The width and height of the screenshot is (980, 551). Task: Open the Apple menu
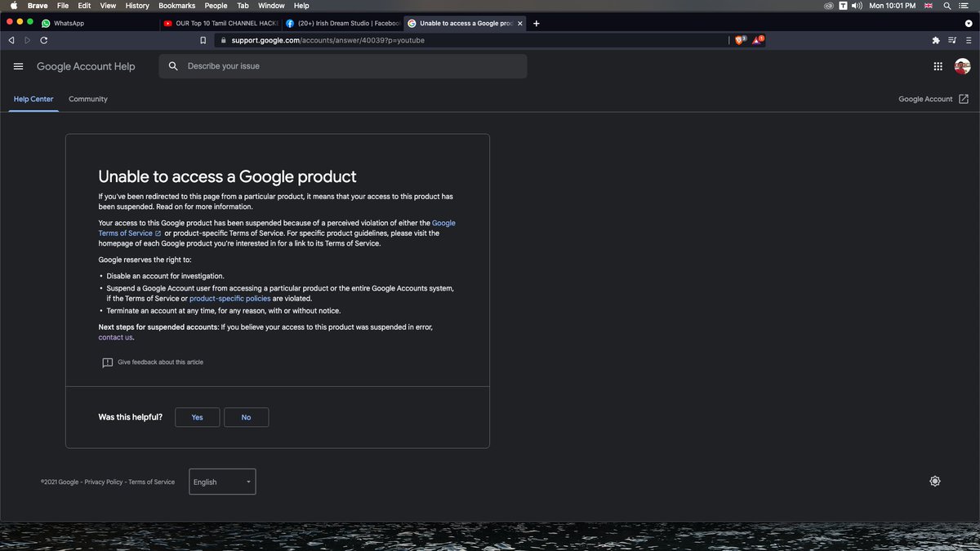point(13,6)
